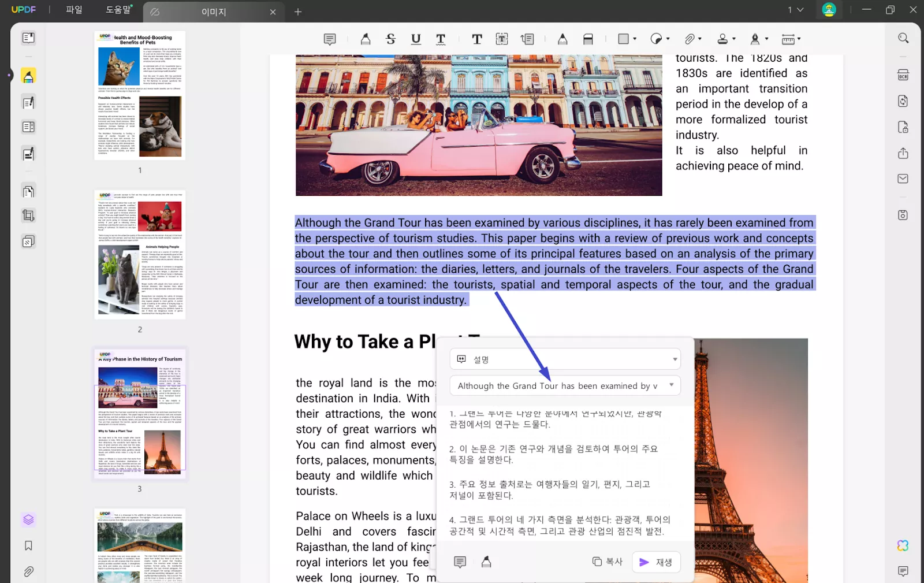Select the eraser tool

pyautogui.click(x=588, y=39)
